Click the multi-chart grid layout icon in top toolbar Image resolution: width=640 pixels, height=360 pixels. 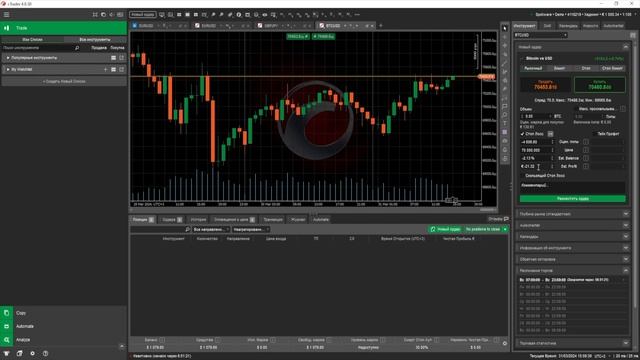(179, 15)
